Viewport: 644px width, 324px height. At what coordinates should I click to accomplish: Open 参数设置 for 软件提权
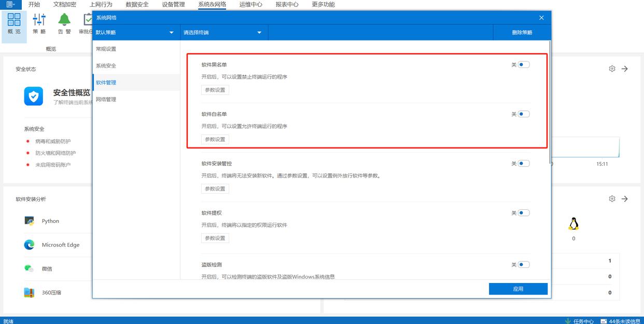[215, 238]
